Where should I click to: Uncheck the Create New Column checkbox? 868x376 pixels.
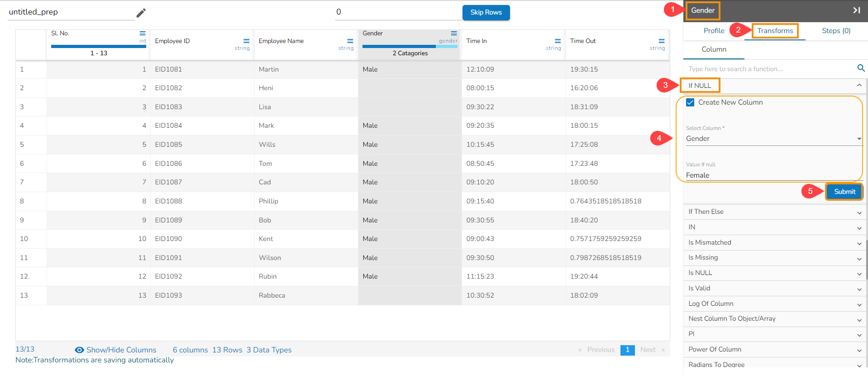click(690, 102)
